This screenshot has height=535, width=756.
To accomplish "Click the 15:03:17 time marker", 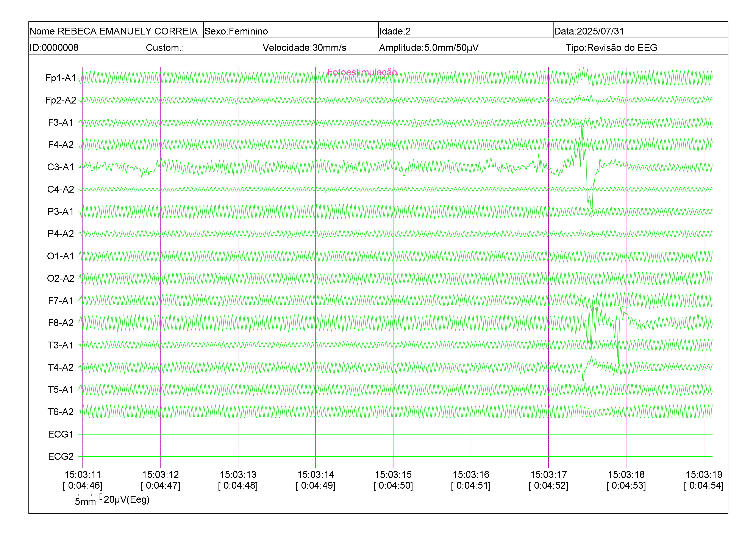I will (x=548, y=475).
